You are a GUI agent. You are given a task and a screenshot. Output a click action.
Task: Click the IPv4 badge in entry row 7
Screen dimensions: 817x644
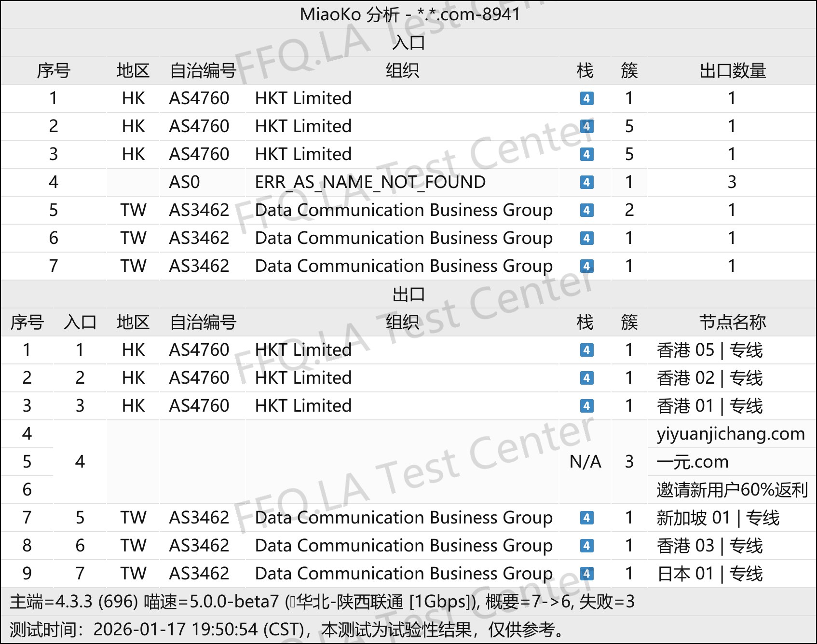tap(586, 266)
